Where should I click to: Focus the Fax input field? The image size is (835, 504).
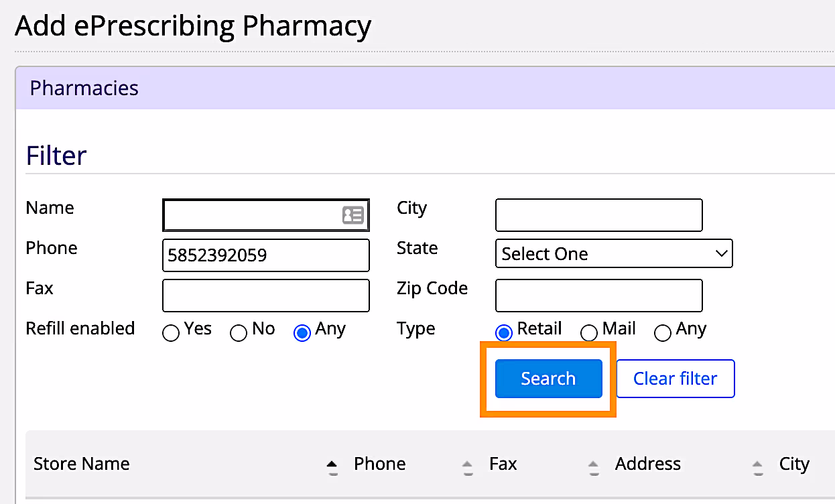pyautogui.click(x=266, y=296)
